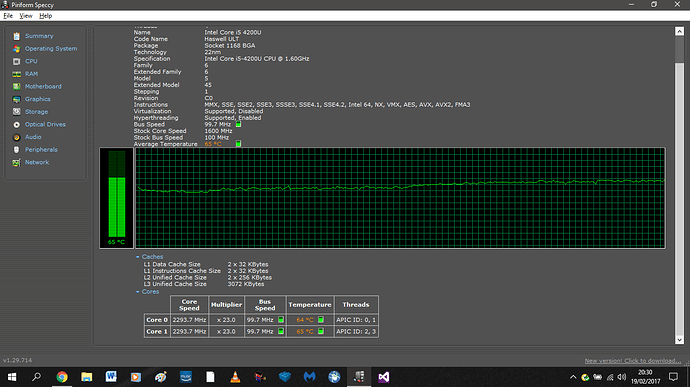Click the 65 °C temperature bar gauge
Screen dimensions: 690x387
tap(117, 198)
